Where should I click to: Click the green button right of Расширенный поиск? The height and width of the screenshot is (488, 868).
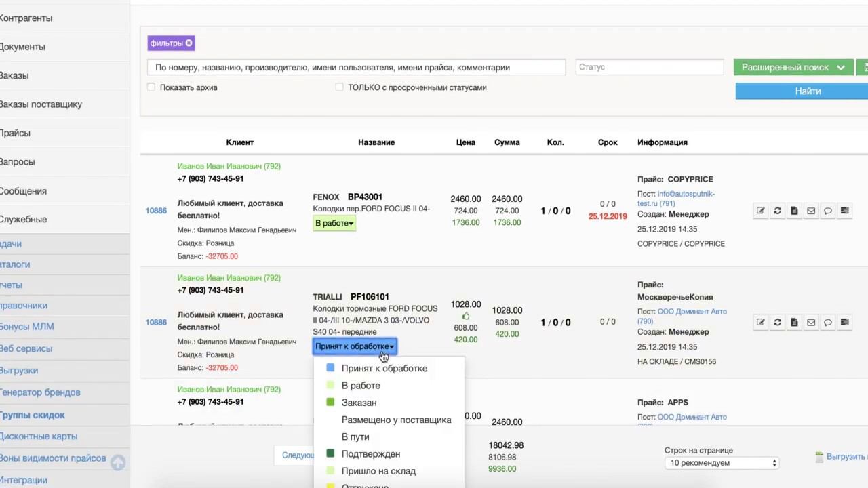pyautogui.click(x=863, y=67)
